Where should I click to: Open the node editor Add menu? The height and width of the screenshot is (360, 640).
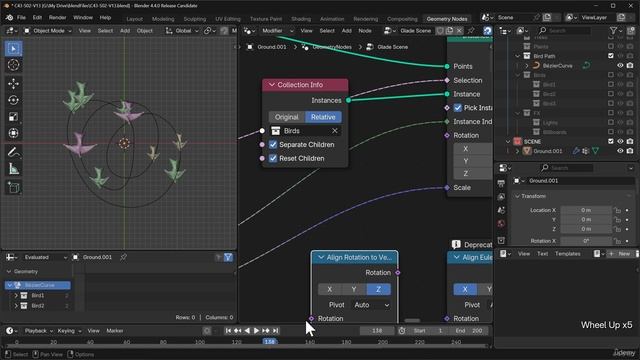(x=347, y=31)
